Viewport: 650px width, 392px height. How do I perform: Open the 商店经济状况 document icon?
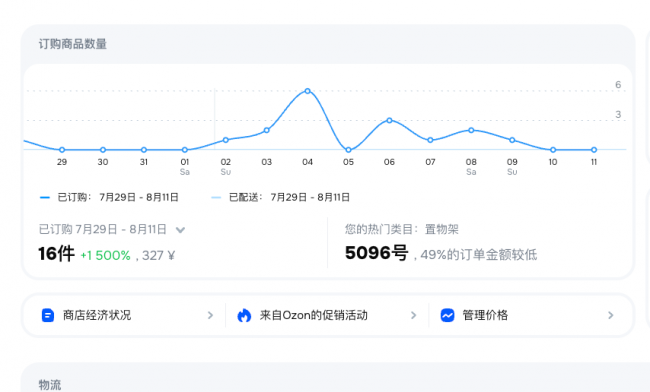coord(48,315)
